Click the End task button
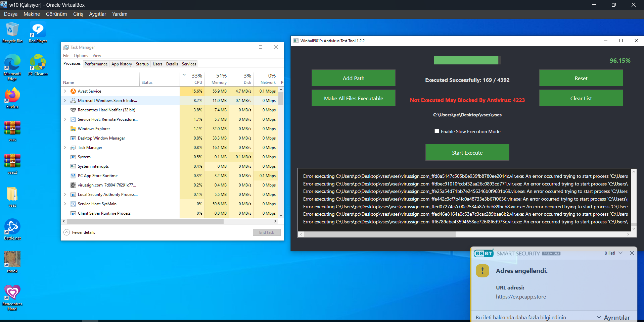This screenshot has height=322, width=644. point(267,232)
